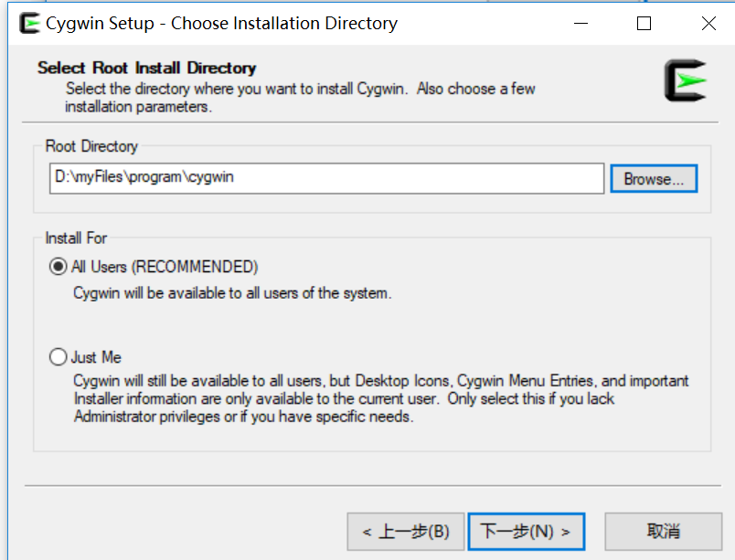Click the 'available to all users of the system' description
735x560 pixels.
tap(232, 293)
